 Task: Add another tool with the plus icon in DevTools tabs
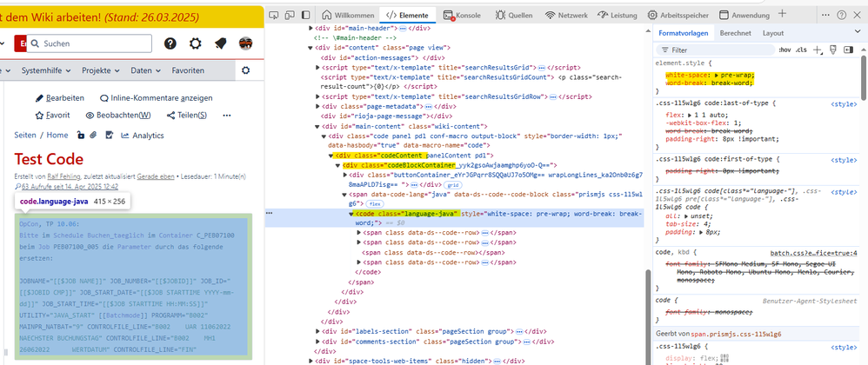click(x=782, y=14)
